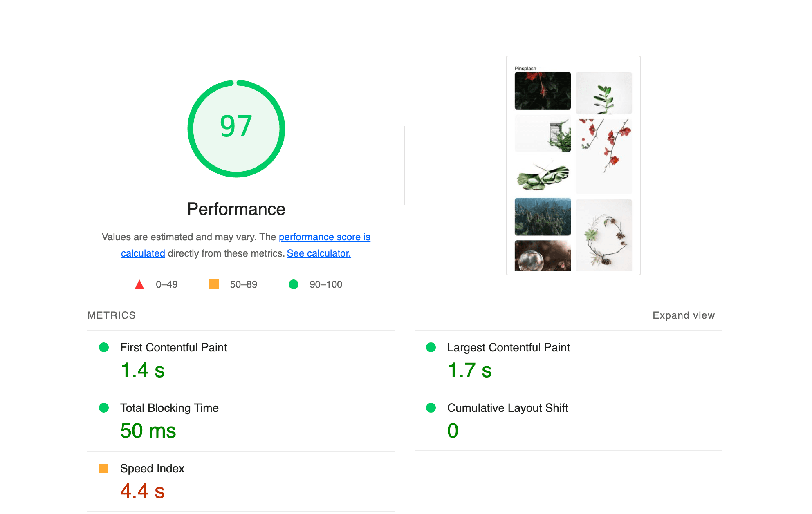
Task: Expand the Speed Index metric row
Action: (241, 482)
